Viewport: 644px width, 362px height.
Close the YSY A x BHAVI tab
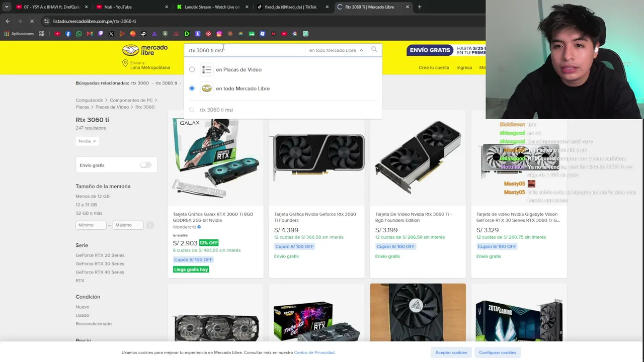(x=87, y=7)
